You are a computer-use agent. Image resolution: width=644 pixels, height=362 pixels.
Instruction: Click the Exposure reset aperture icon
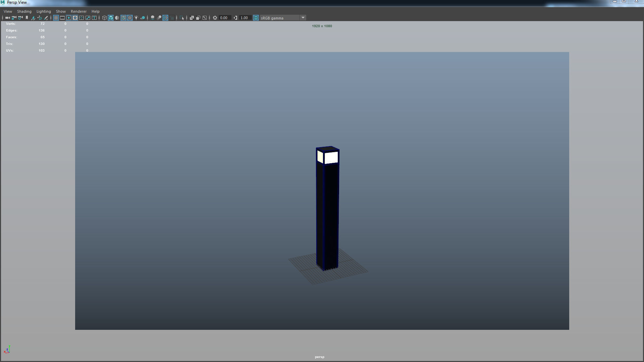[x=215, y=18]
